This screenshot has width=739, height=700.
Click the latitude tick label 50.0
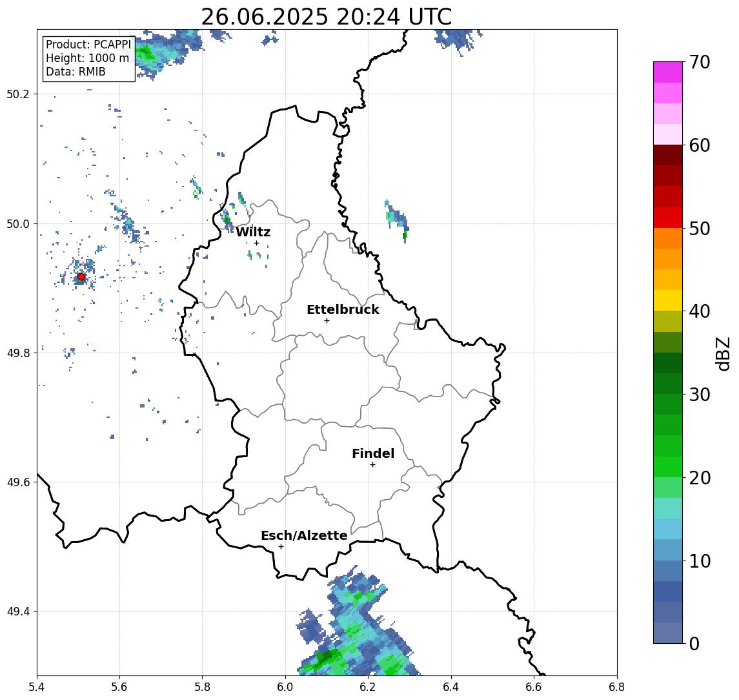coord(18,223)
